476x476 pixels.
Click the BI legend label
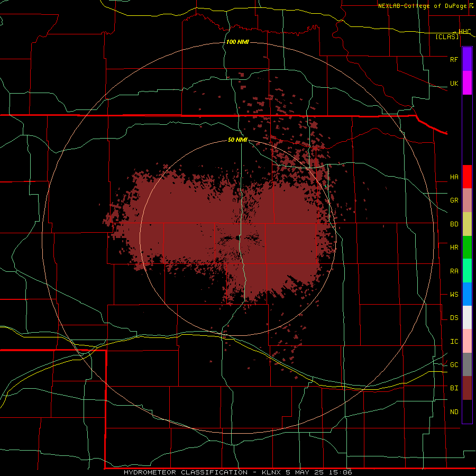454,388
